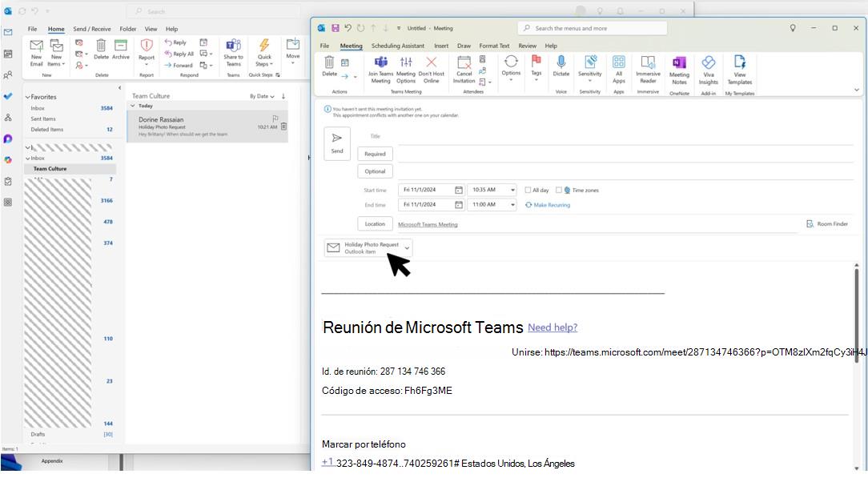Undo last action in meeting window
Screen dimensions: 868x478
[348, 28]
